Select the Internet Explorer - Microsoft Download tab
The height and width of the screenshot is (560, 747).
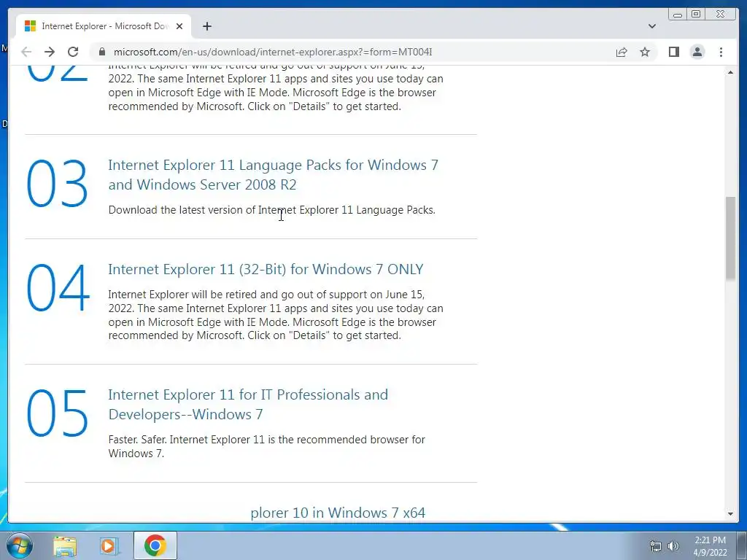[x=104, y=26]
